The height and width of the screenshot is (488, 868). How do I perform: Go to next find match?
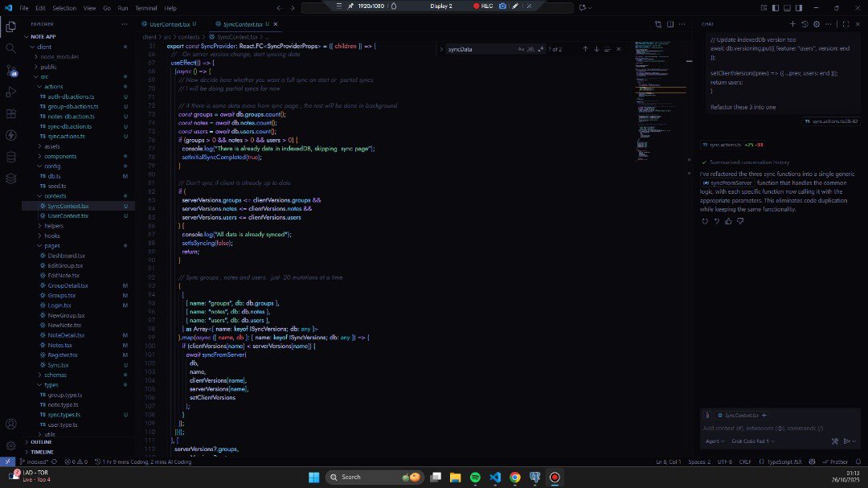596,49
